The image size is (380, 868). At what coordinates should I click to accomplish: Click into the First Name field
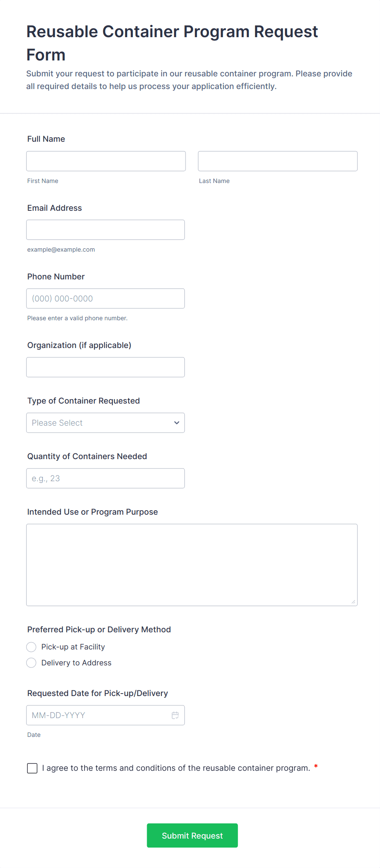coord(105,161)
